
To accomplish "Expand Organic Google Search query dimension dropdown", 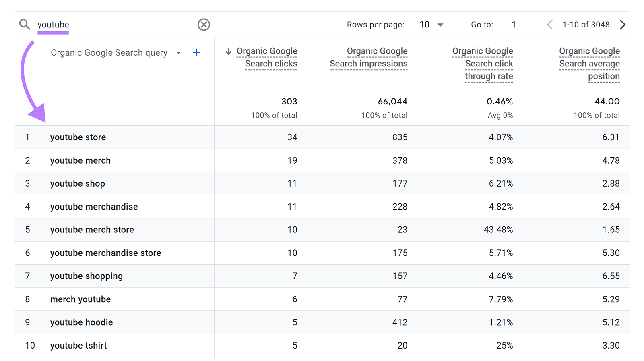I will (x=178, y=53).
